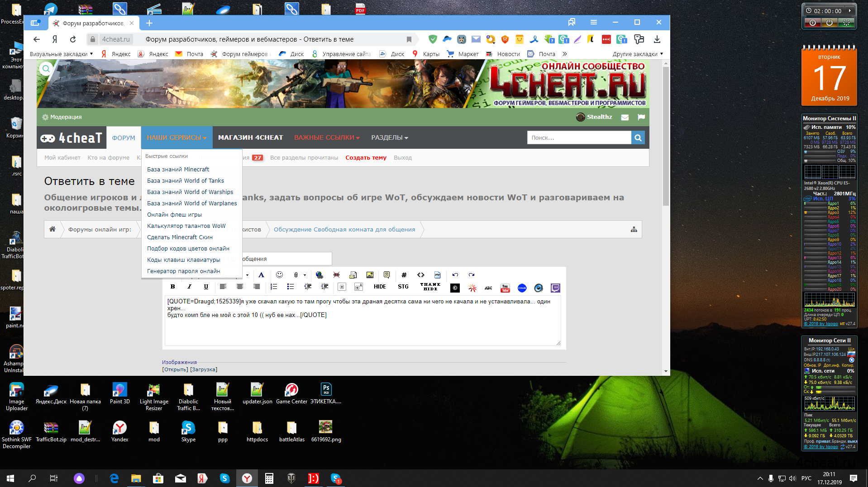This screenshot has height=487, width=868.
Task: Apply italic formatting in the editor
Action: point(189,287)
